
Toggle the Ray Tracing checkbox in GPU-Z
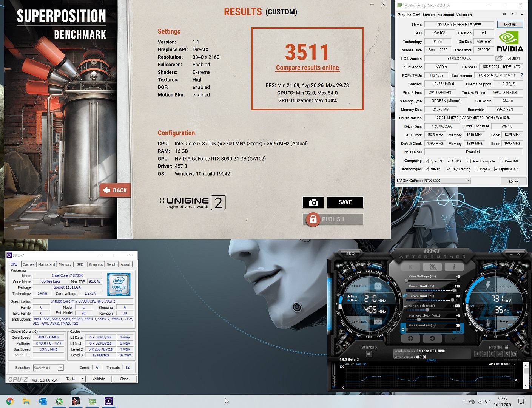449,169
